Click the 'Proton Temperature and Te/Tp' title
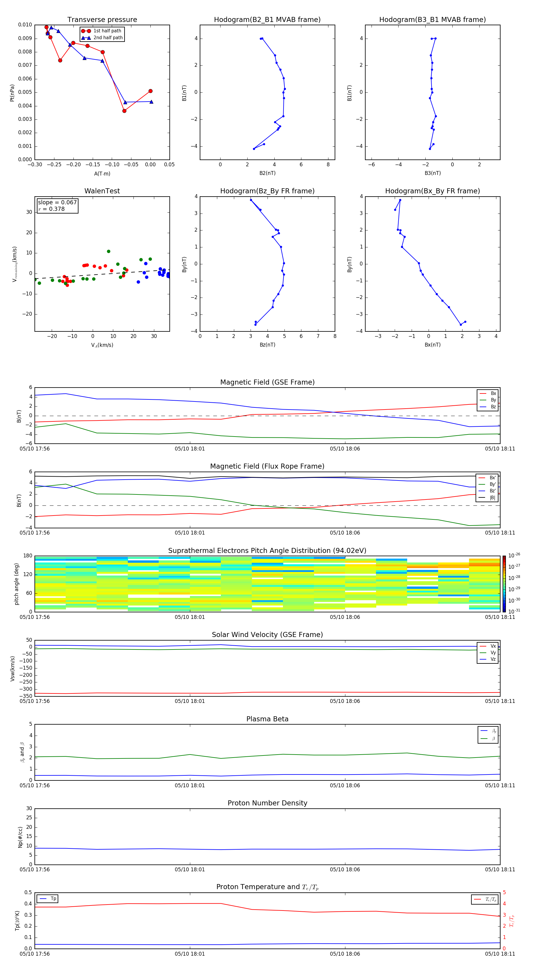This screenshot has height=980, width=535. click(x=267, y=887)
